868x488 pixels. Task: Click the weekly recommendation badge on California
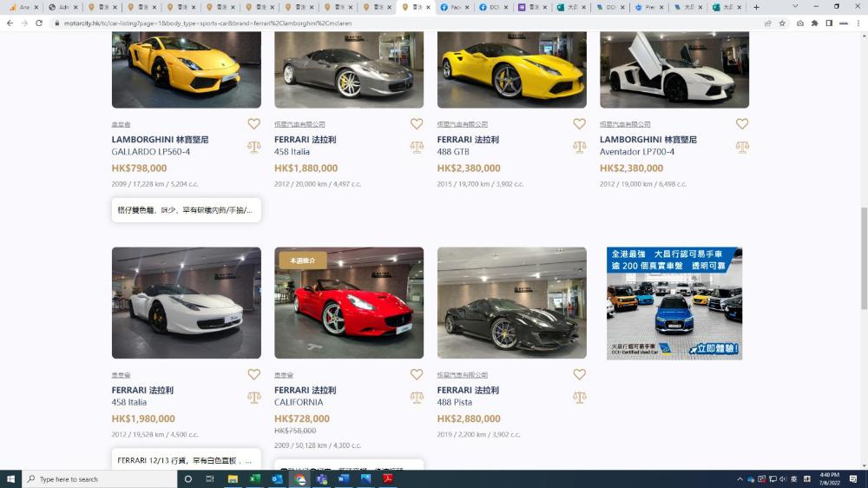(x=302, y=260)
